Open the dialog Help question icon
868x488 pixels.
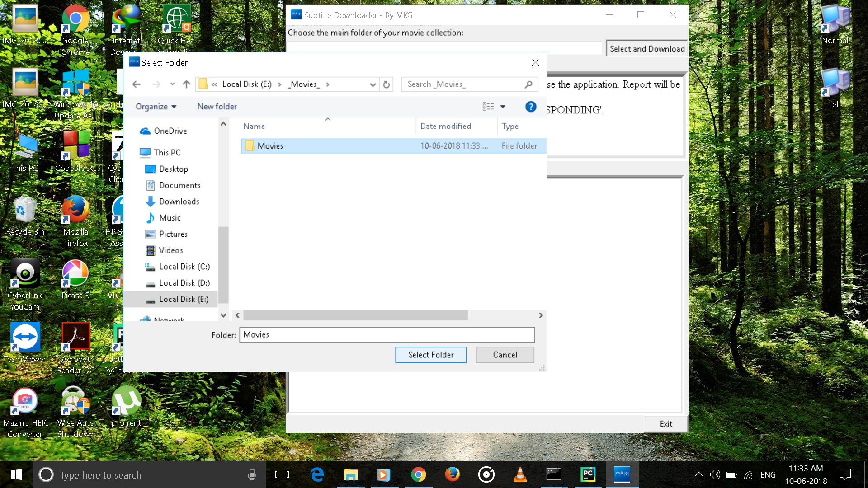[531, 107]
